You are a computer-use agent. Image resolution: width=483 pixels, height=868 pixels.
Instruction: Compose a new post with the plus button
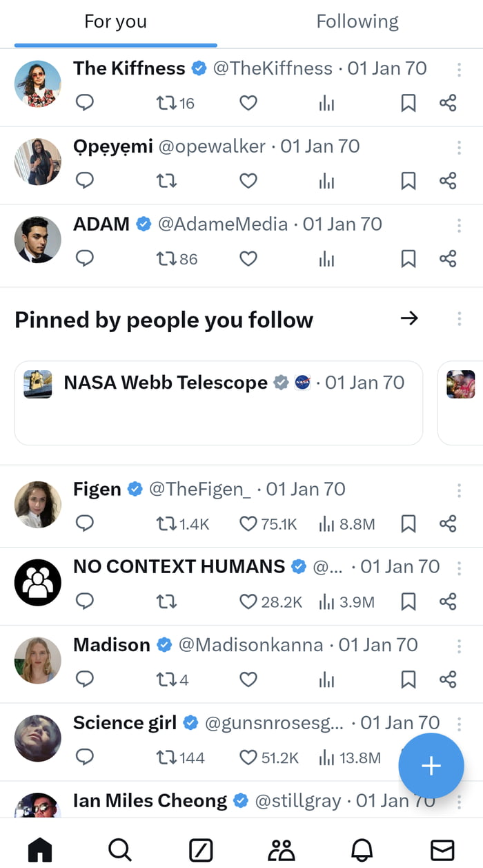(431, 765)
